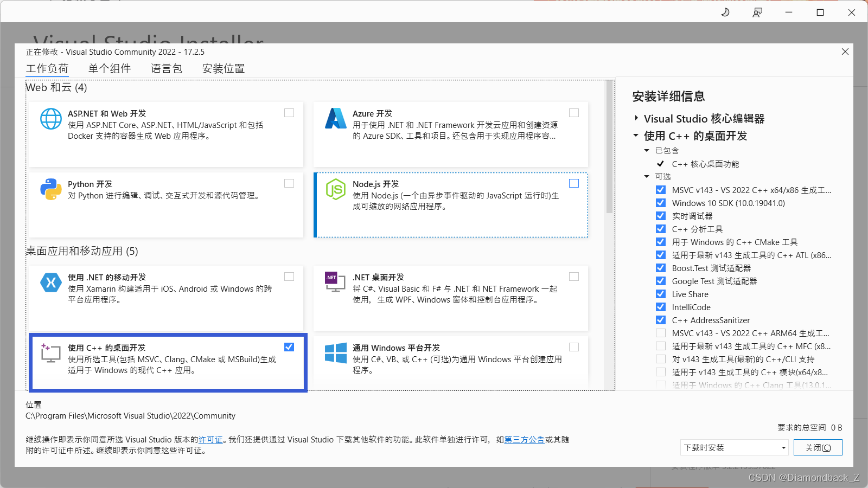Image resolution: width=868 pixels, height=488 pixels.
Task: Check the C++ MFC v143 component
Action: pyautogui.click(x=661, y=346)
